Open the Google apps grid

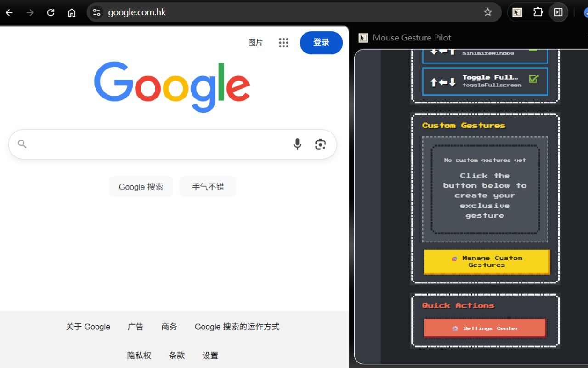pos(284,43)
